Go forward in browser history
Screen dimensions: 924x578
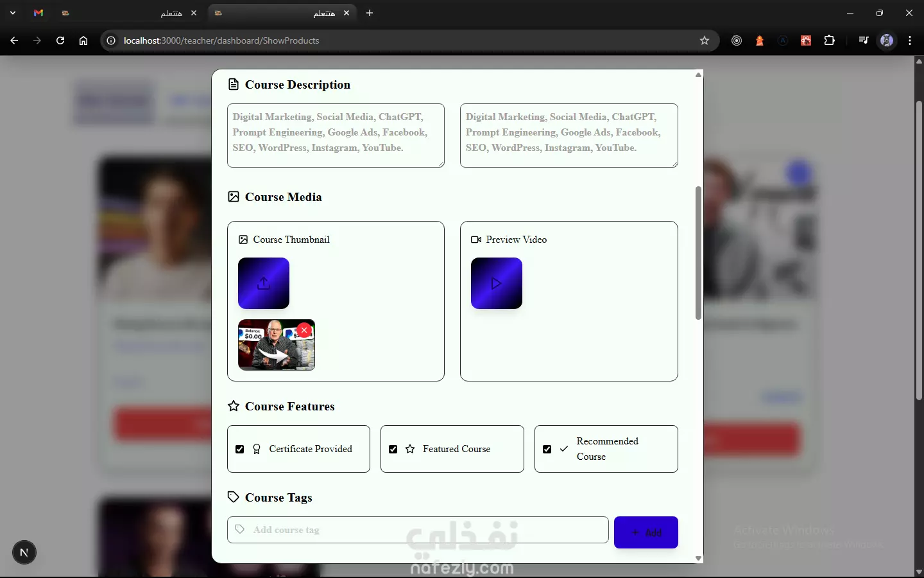37,40
